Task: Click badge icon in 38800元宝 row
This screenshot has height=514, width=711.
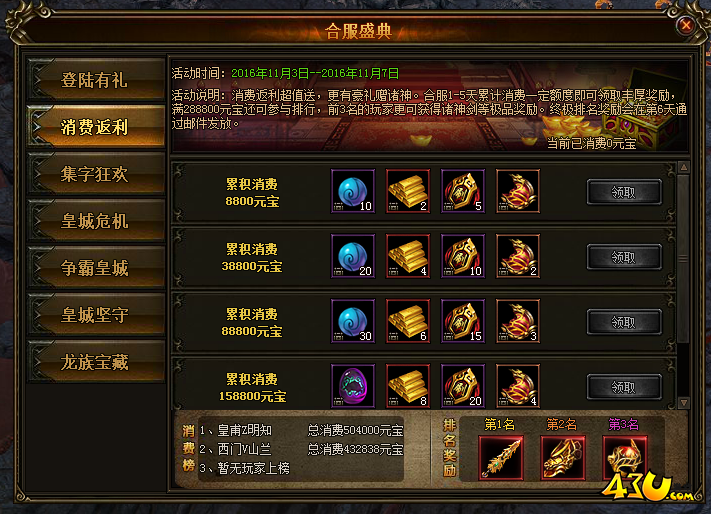Action: (x=463, y=256)
